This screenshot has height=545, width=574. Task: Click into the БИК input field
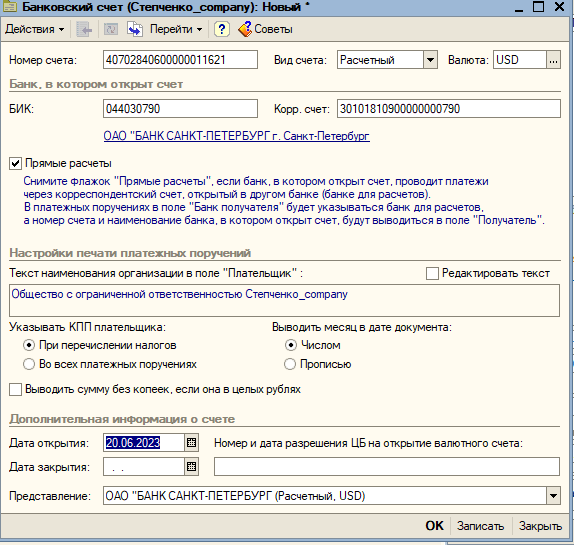pos(180,109)
